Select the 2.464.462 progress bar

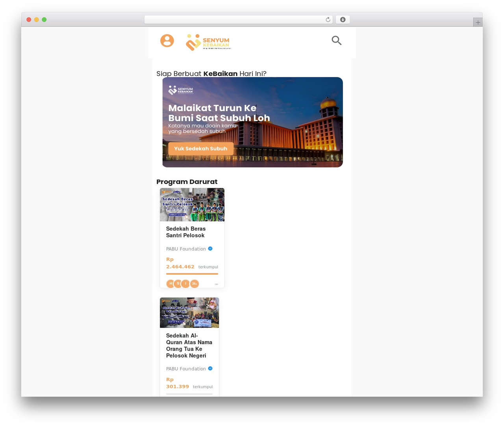[x=192, y=274]
